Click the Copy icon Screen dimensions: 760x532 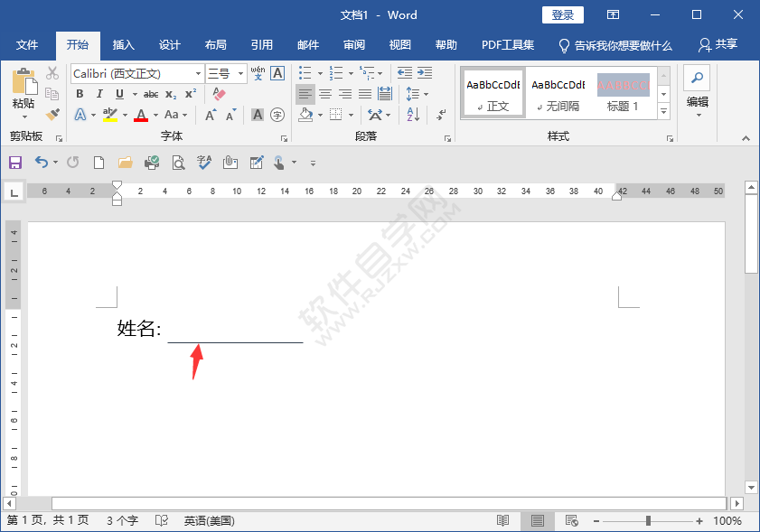pyautogui.click(x=52, y=94)
